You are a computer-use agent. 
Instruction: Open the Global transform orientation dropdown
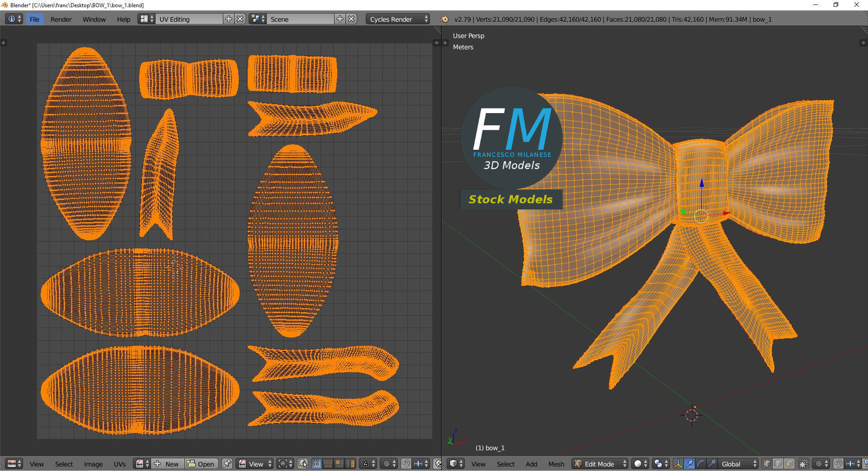pos(738,464)
